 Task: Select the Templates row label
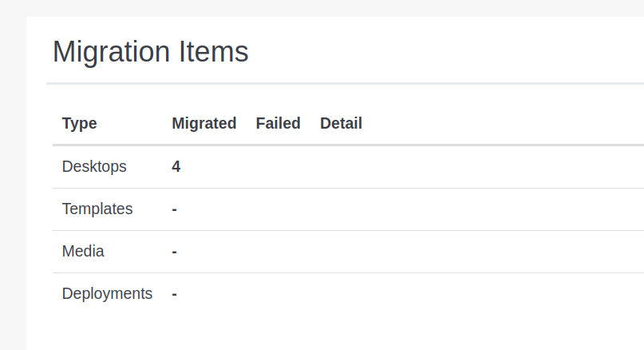point(97,209)
